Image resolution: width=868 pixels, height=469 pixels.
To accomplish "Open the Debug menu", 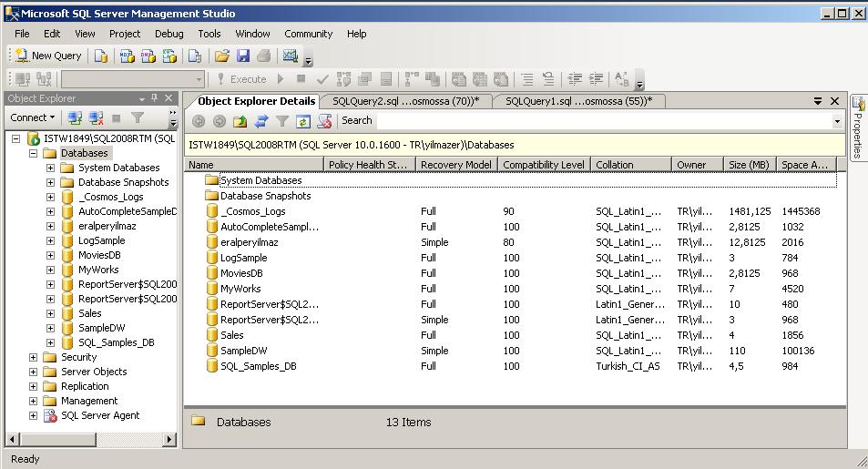I will [x=168, y=34].
